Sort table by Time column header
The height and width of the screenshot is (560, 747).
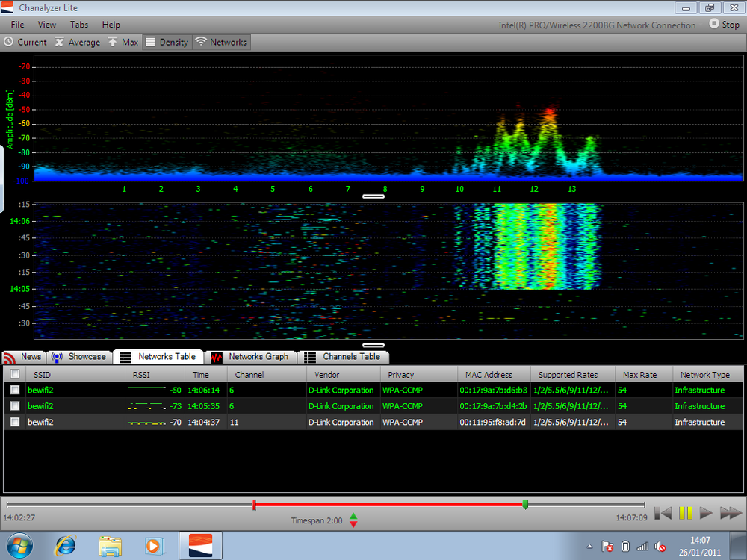[206, 375]
